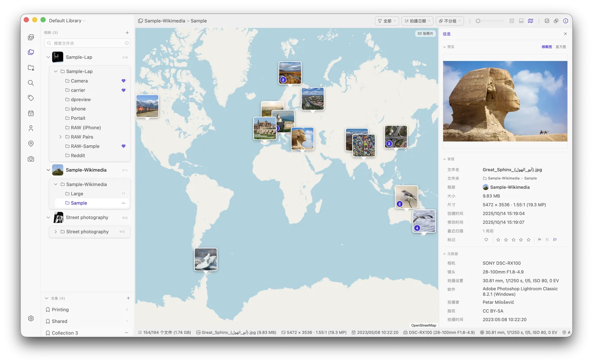Open the people icon in sidebar
This screenshot has height=364, width=593.
(x=31, y=128)
